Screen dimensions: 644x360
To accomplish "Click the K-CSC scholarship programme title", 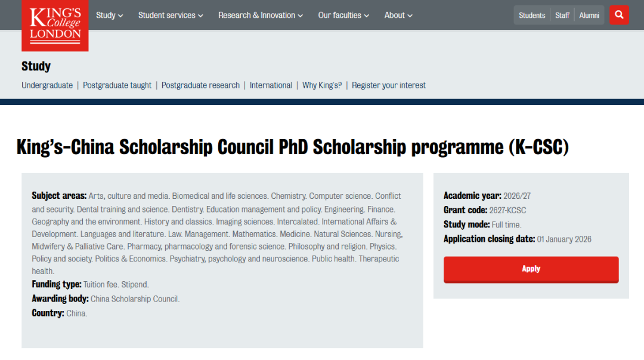I will point(292,147).
